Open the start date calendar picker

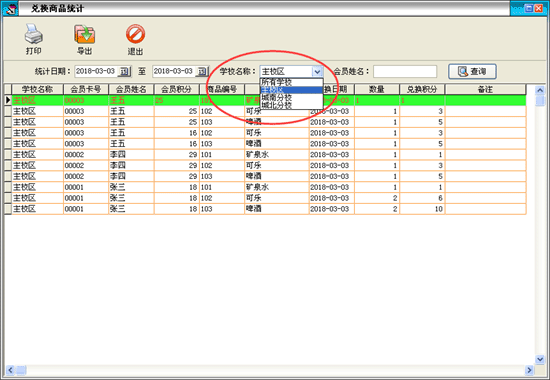tap(124, 71)
